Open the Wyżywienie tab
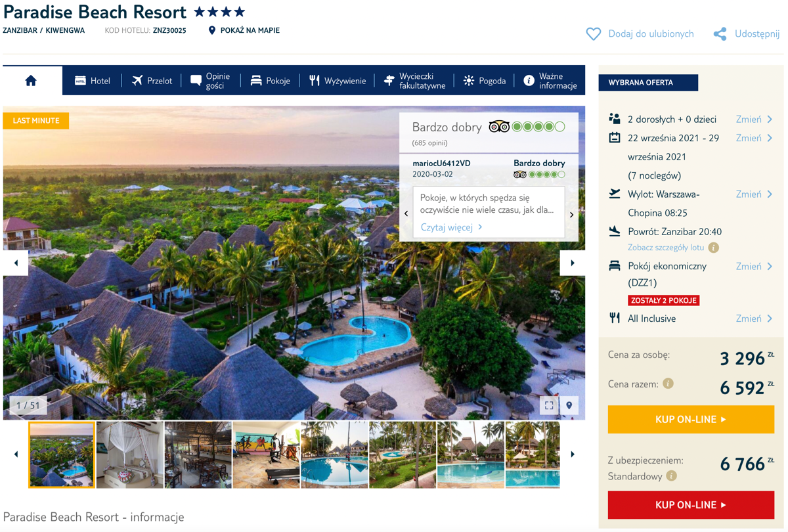The height and width of the screenshot is (532, 788). 338,81
